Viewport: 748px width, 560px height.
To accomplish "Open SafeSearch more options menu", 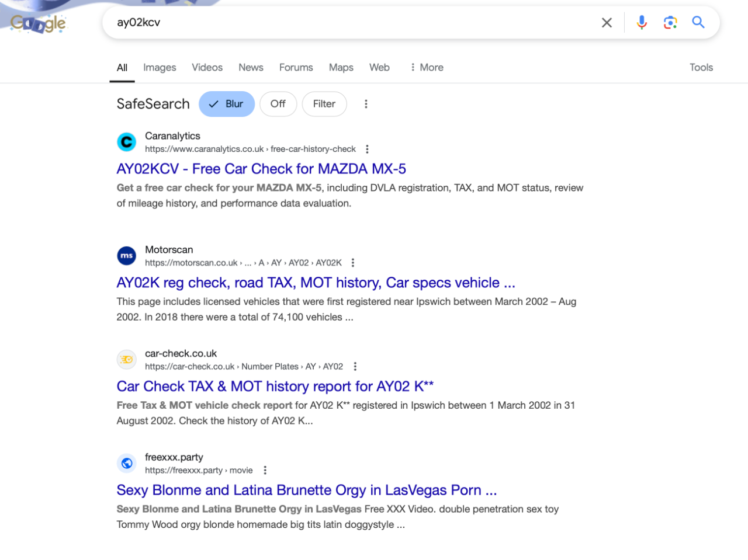I will coord(366,104).
